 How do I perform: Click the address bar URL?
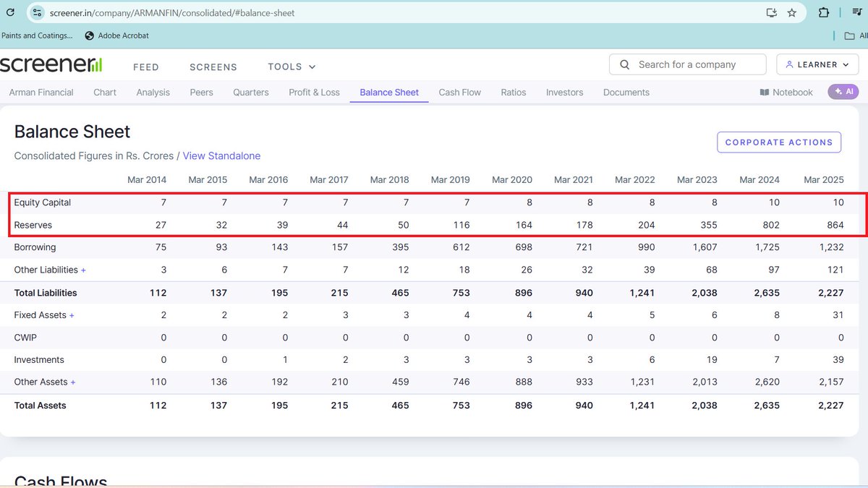(x=172, y=13)
